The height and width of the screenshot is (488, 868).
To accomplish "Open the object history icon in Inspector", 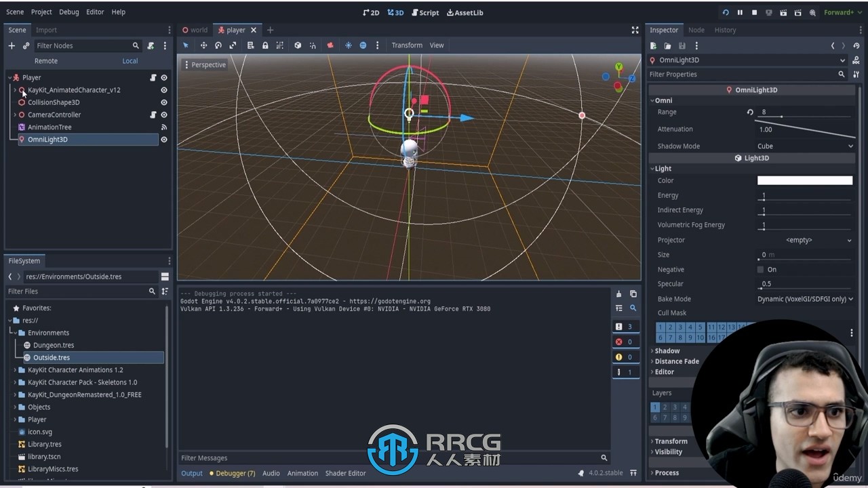I will pyautogui.click(x=856, y=45).
